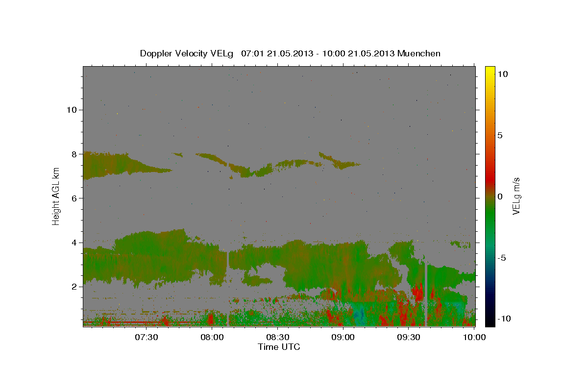Click the colorbar value 5

(x=500, y=135)
